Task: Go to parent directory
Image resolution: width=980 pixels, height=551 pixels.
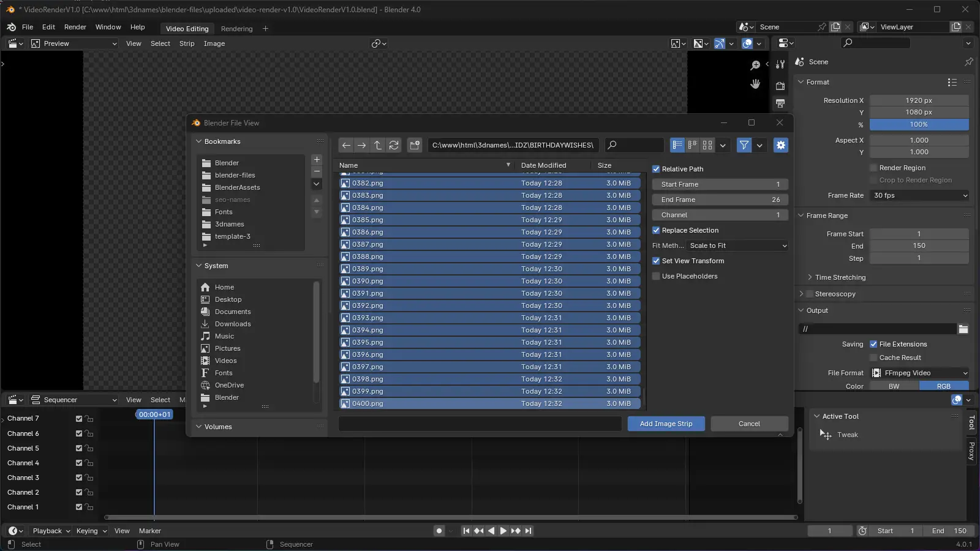Action: pos(378,145)
